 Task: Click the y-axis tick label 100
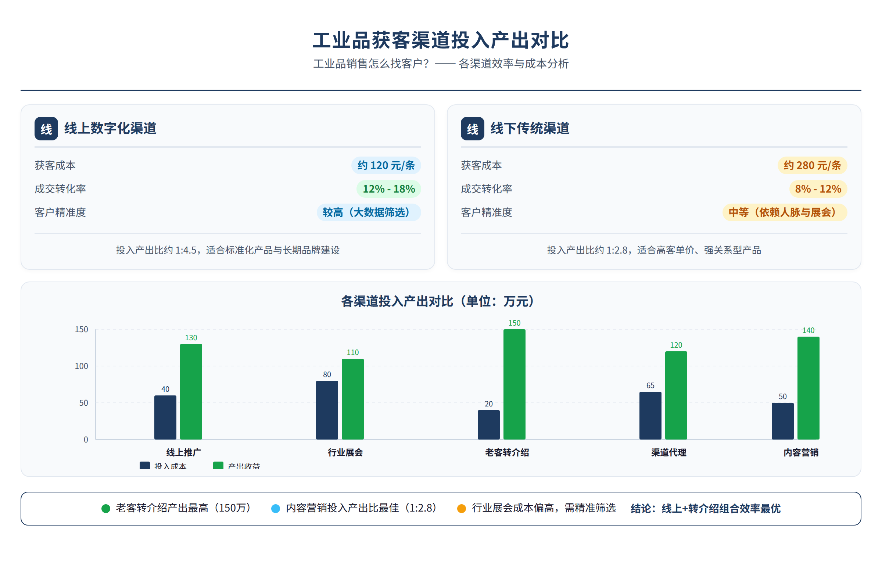[81, 366]
